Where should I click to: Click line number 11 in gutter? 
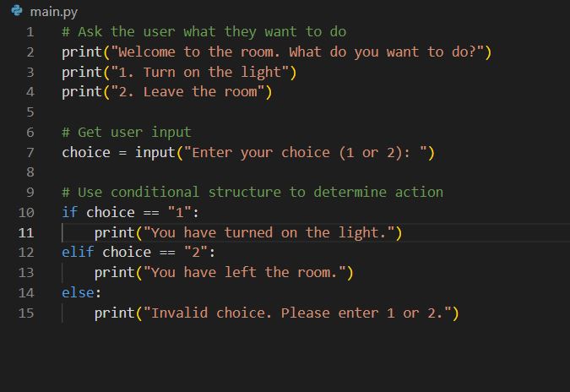(x=26, y=232)
